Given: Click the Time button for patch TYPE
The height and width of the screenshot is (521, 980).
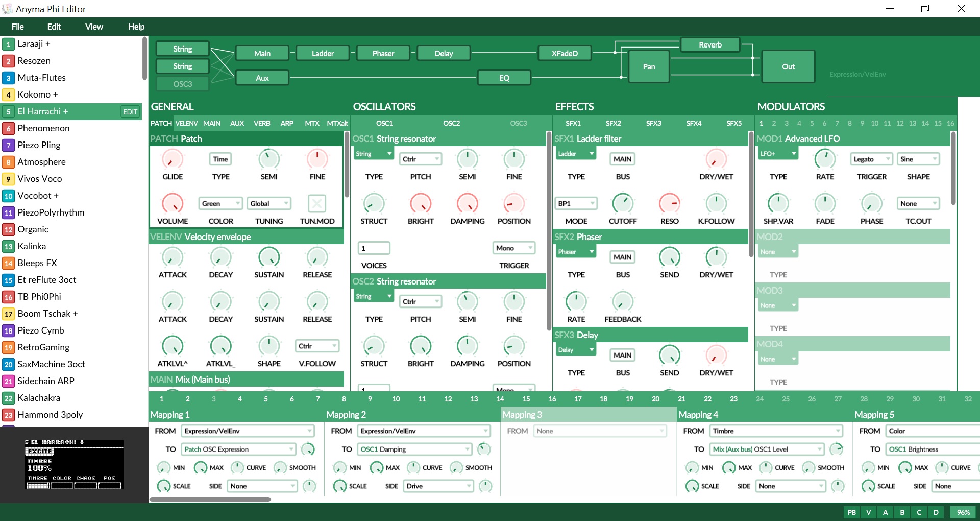Looking at the screenshot, I should coord(220,159).
